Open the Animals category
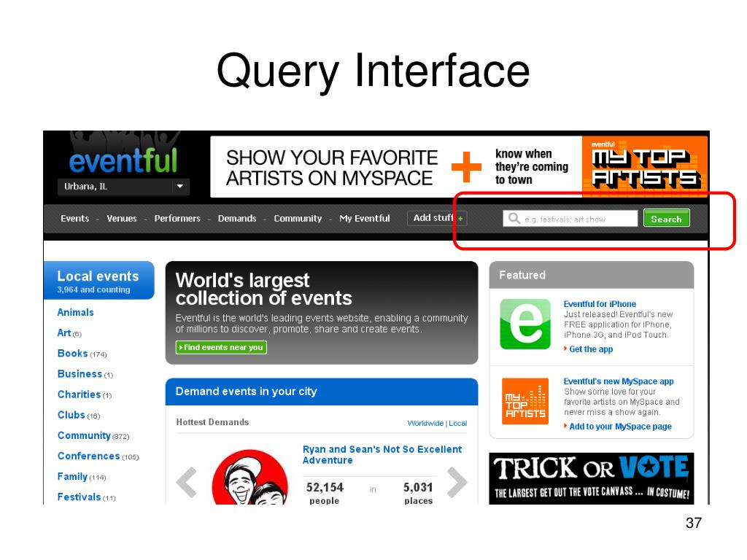The height and width of the screenshot is (560, 747). pos(75,312)
